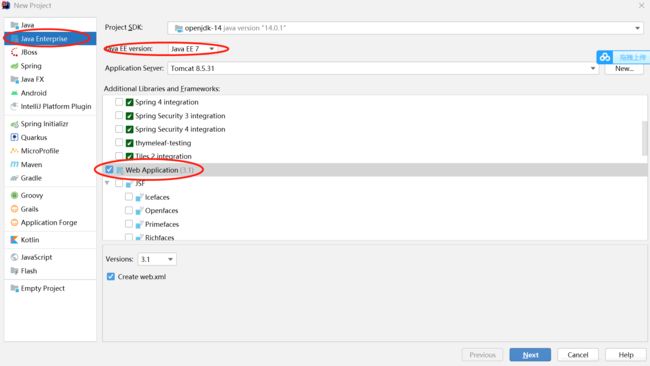Viewport: 650px width, 366px height.
Task: Open the Versions 3.1 dropdown
Action: pos(157,259)
